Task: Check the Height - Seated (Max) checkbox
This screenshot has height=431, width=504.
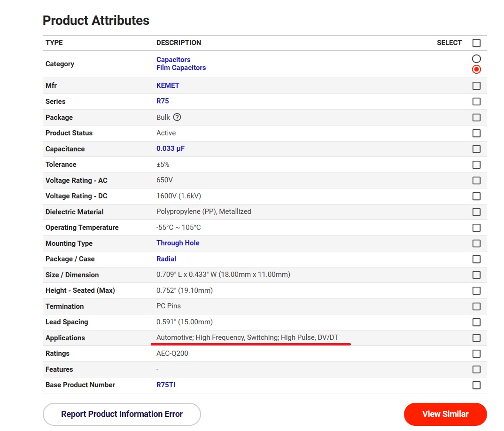Action: [x=476, y=291]
